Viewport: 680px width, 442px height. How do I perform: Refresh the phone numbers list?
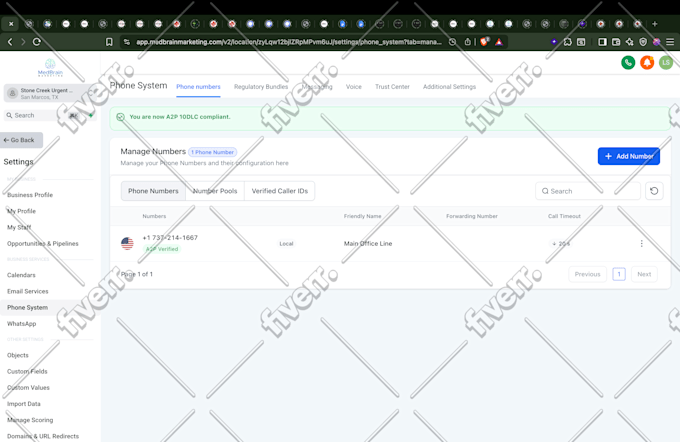[654, 191]
